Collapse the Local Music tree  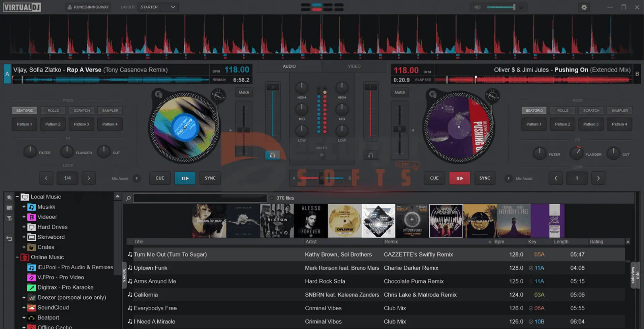coord(17,197)
